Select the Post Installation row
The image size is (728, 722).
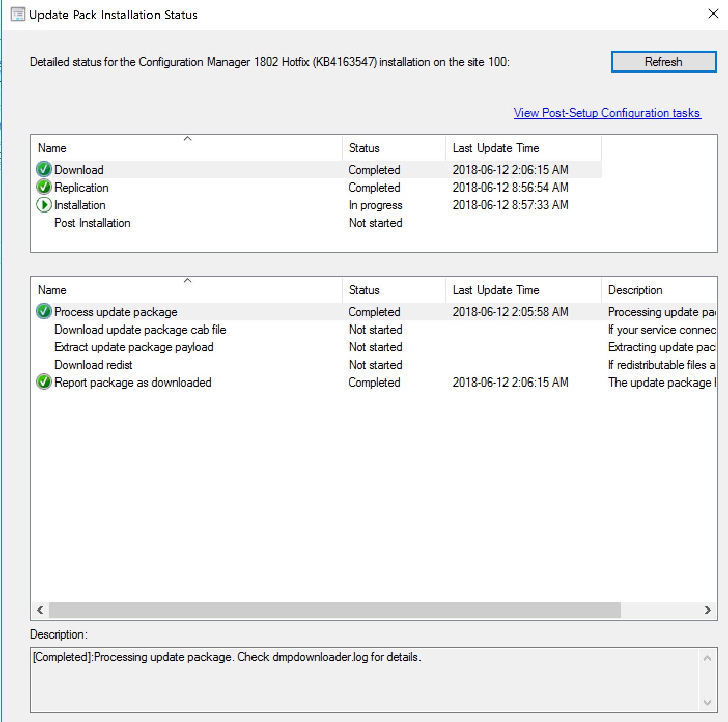pos(316,222)
